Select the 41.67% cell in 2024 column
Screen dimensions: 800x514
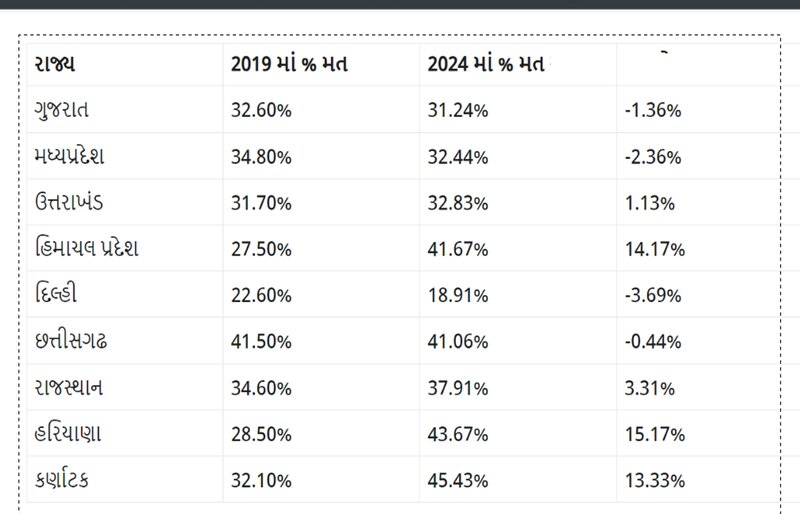458,249
